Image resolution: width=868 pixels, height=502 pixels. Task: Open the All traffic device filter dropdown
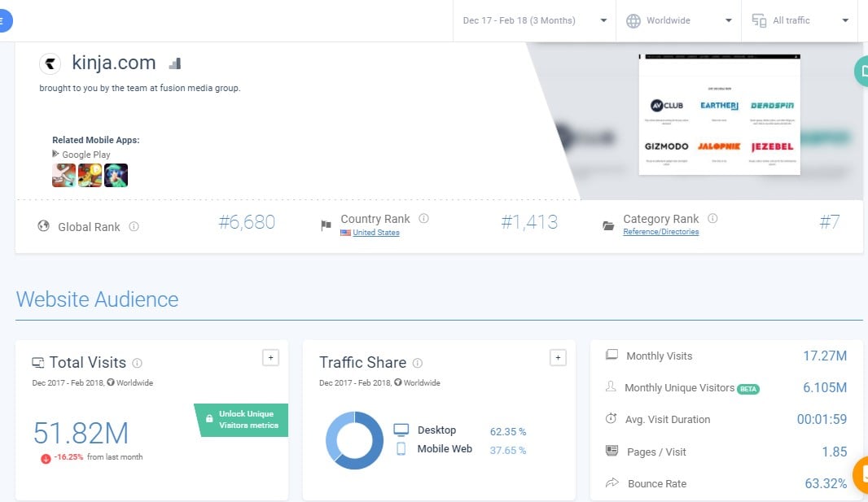coord(799,20)
